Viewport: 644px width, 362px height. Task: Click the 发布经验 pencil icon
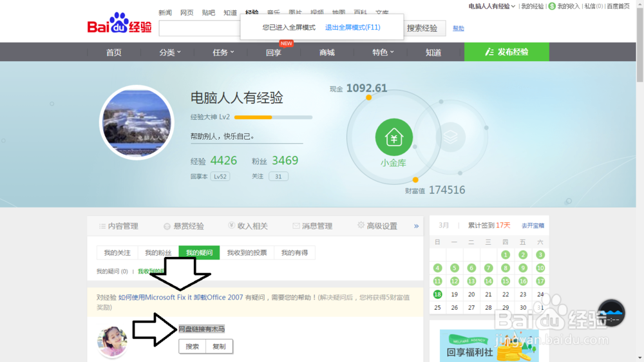[x=489, y=52]
